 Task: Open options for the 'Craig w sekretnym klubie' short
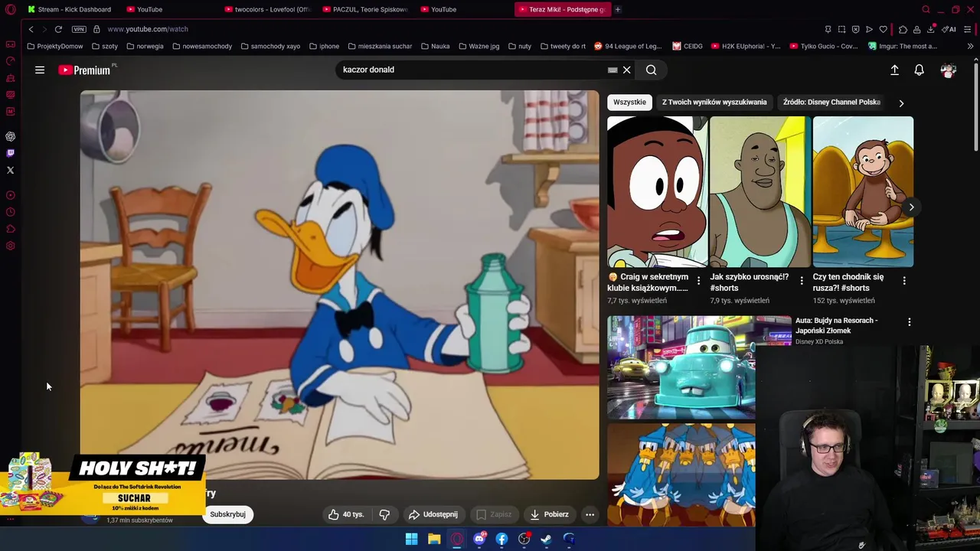tap(698, 281)
